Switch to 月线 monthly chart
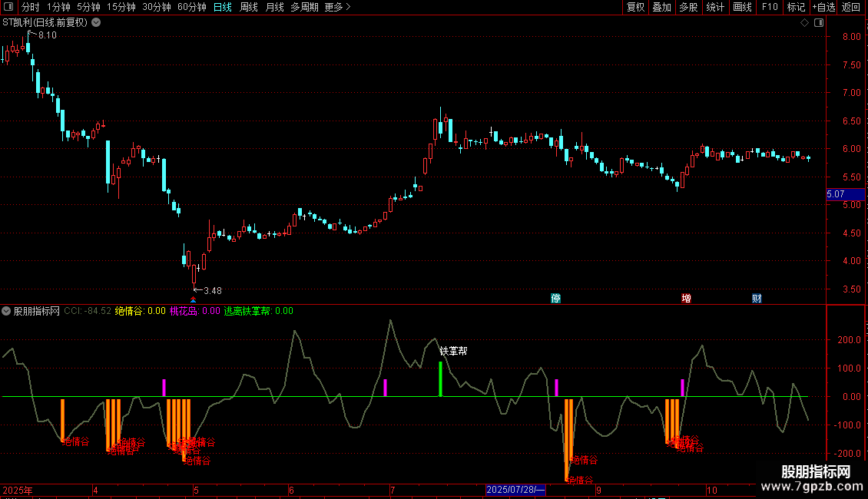 click(x=274, y=7)
